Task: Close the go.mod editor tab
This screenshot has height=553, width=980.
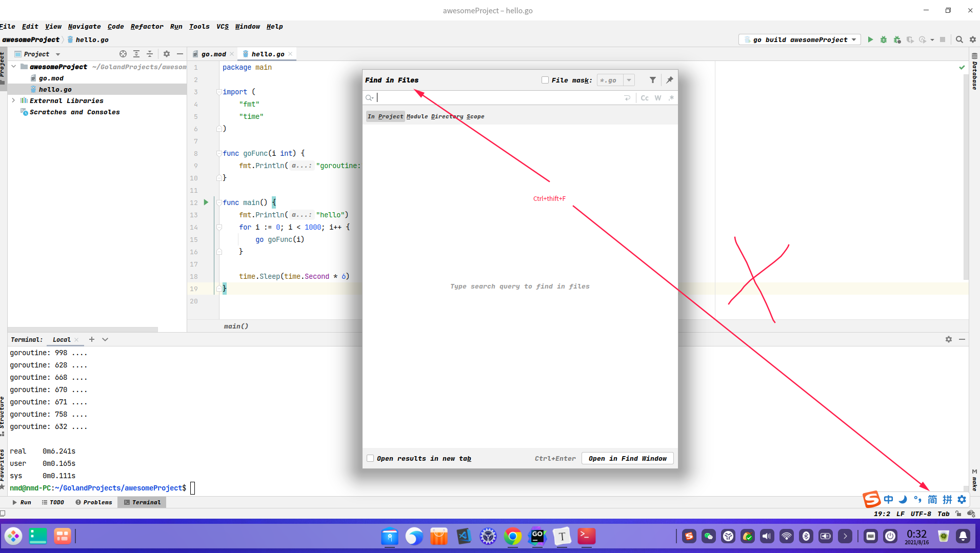Action: (232, 54)
